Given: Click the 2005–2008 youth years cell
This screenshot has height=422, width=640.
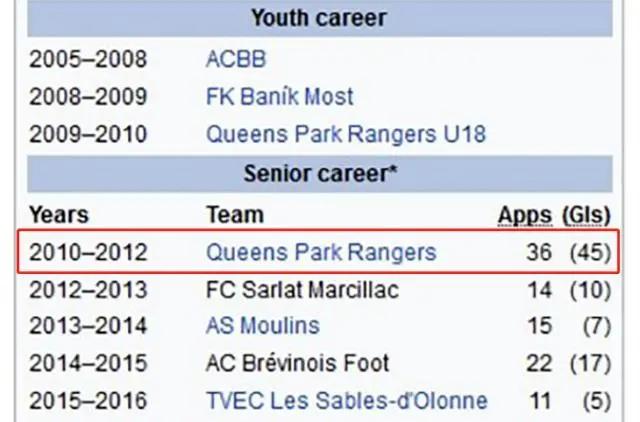Looking at the screenshot, I should (88, 59).
